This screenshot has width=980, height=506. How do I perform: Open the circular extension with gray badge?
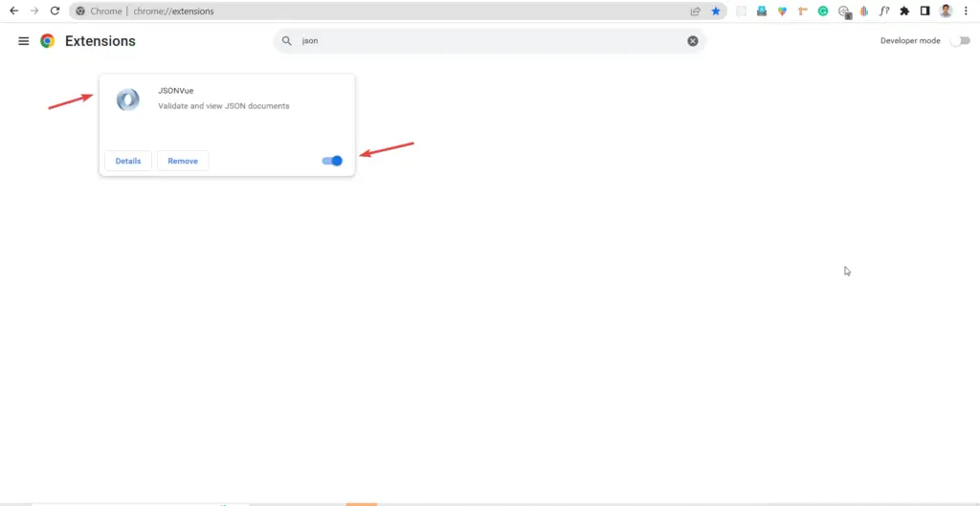tap(844, 11)
